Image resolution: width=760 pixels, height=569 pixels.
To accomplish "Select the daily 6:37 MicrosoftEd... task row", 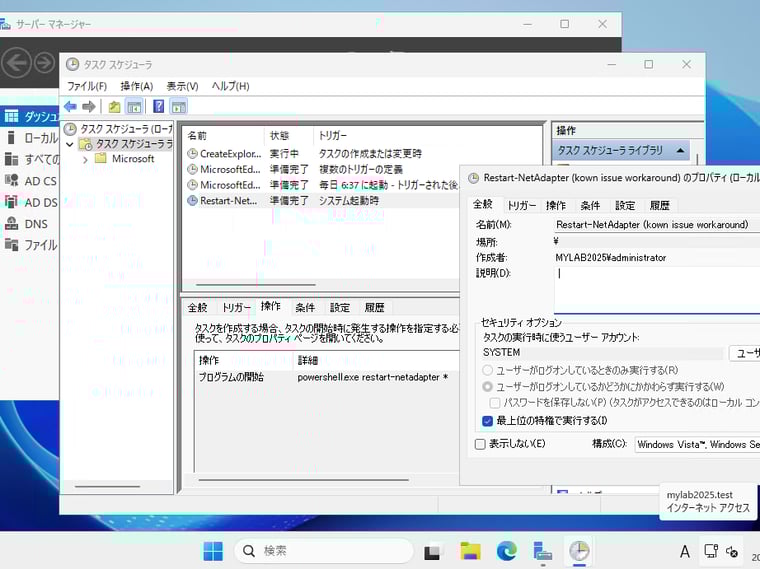I will 322,185.
